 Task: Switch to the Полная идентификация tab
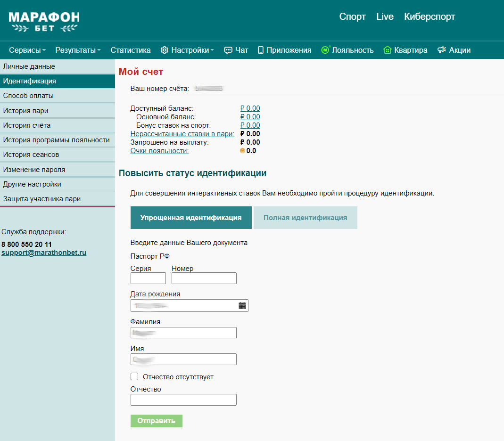(x=306, y=218)
